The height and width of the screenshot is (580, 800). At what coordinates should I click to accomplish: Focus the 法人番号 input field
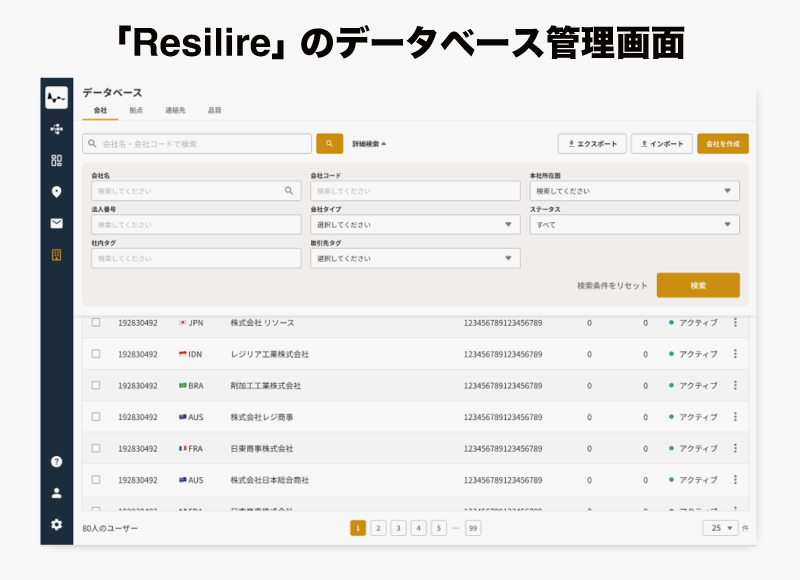[196, 224]
